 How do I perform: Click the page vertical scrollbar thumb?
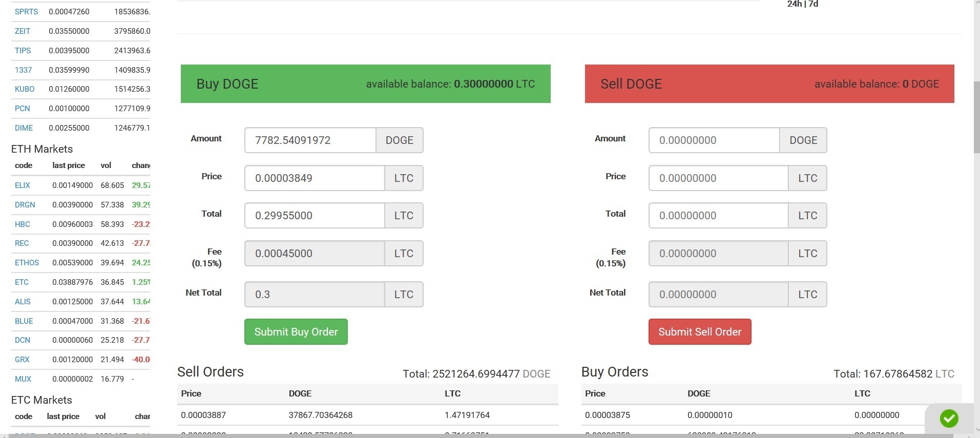tap(976, 117)
